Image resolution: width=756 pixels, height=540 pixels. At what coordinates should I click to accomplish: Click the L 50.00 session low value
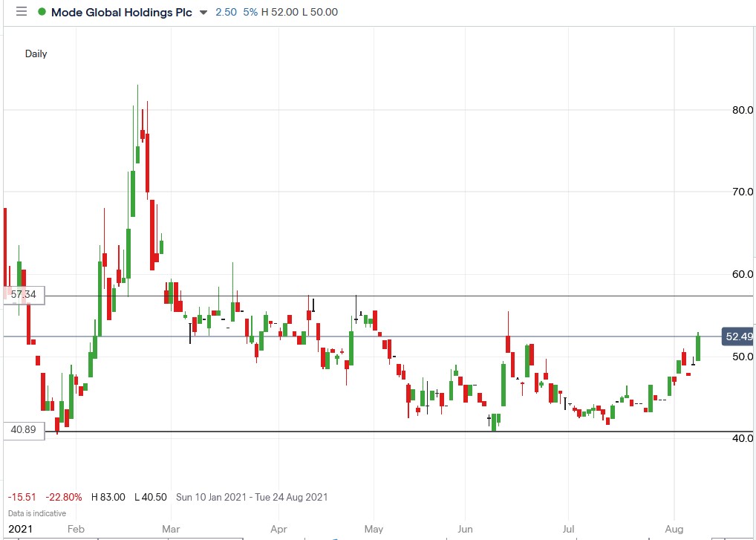click(321, 12)
